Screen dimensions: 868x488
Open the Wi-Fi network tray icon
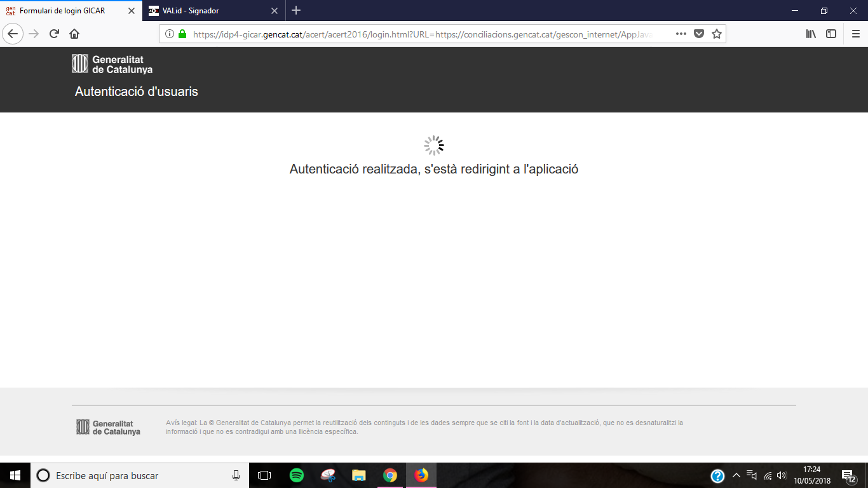pyautogui.click(x=768, y=475)
